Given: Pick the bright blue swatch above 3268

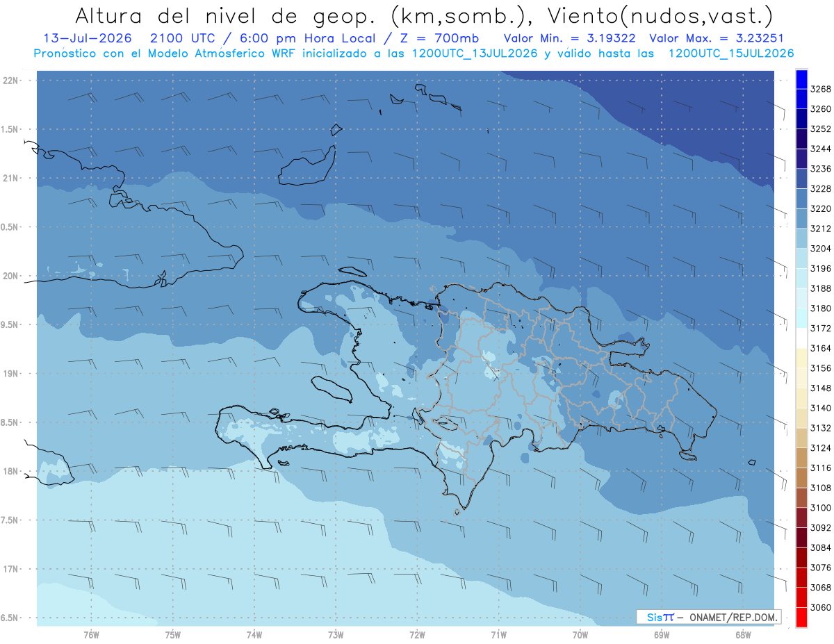Looking at the screenshot, I should [x=801, y=79].
